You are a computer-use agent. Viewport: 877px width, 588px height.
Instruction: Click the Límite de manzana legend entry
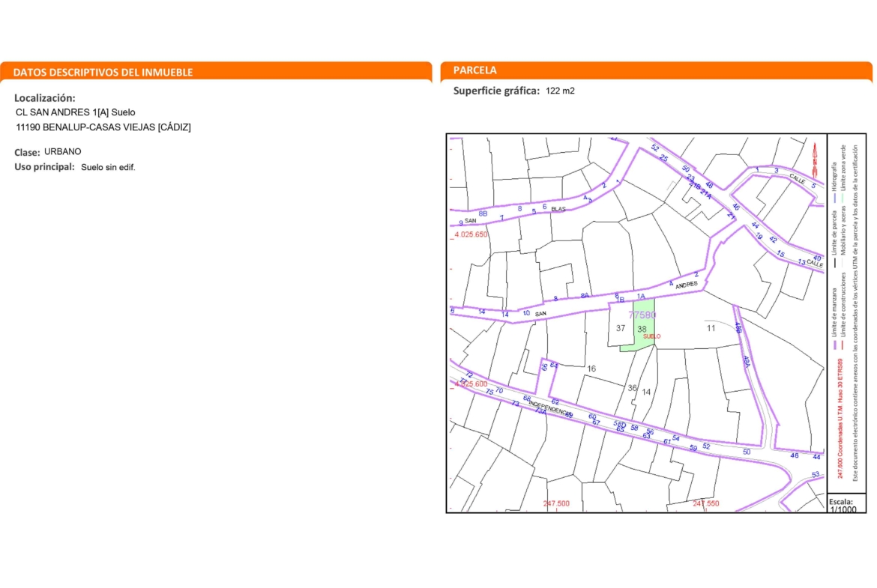(x=834, y=317)
